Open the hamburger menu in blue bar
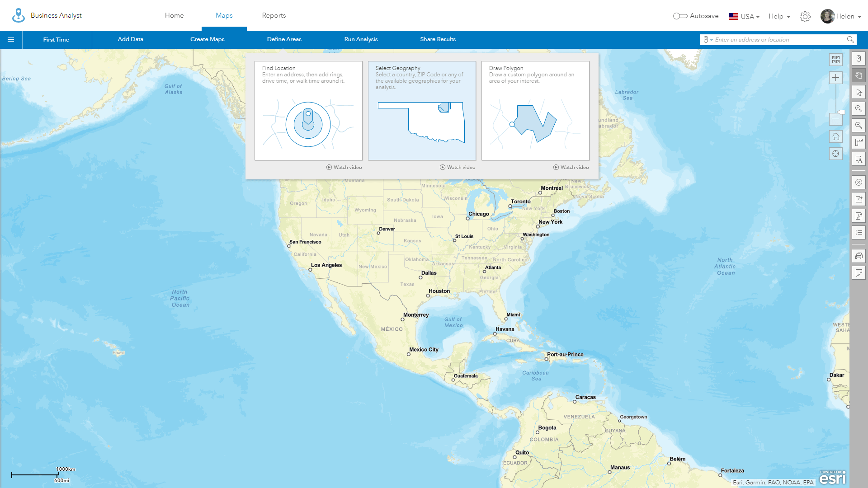The image size is (868, 488). (x=11, y=40)
